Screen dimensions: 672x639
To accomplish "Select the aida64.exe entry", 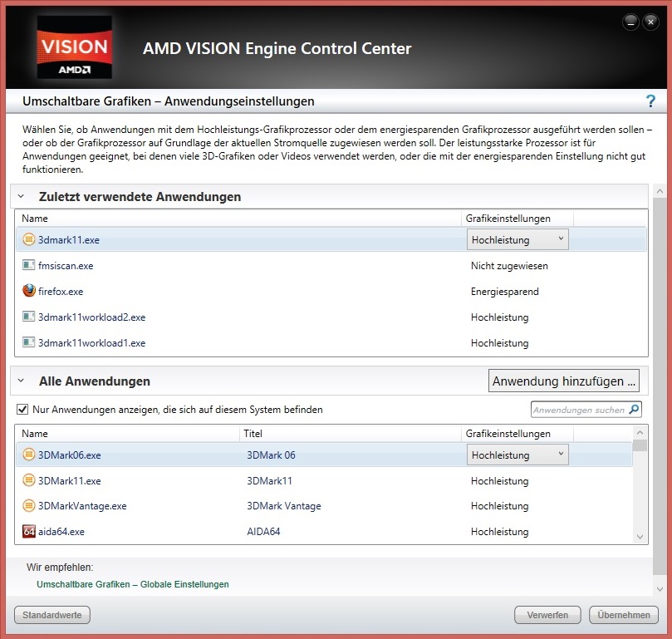I will 61,532.
